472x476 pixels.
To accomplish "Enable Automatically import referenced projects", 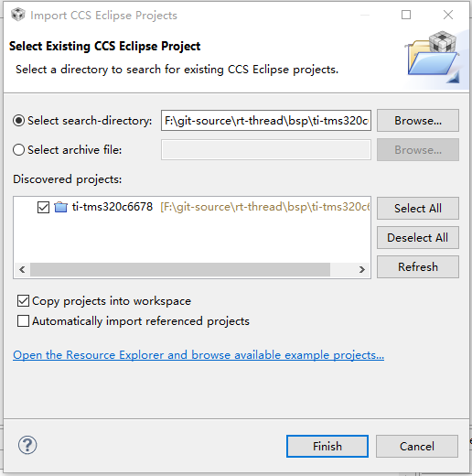I will [24, 321].
